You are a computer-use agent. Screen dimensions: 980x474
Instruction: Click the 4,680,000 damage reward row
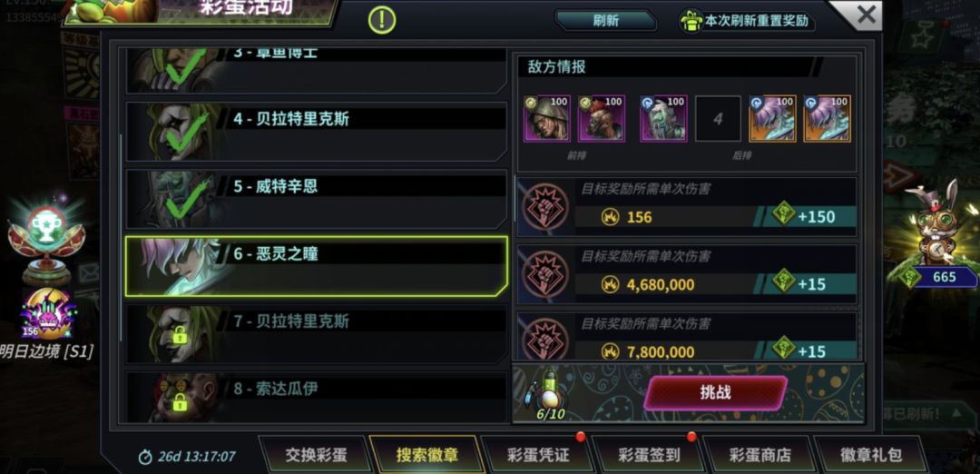686,274
